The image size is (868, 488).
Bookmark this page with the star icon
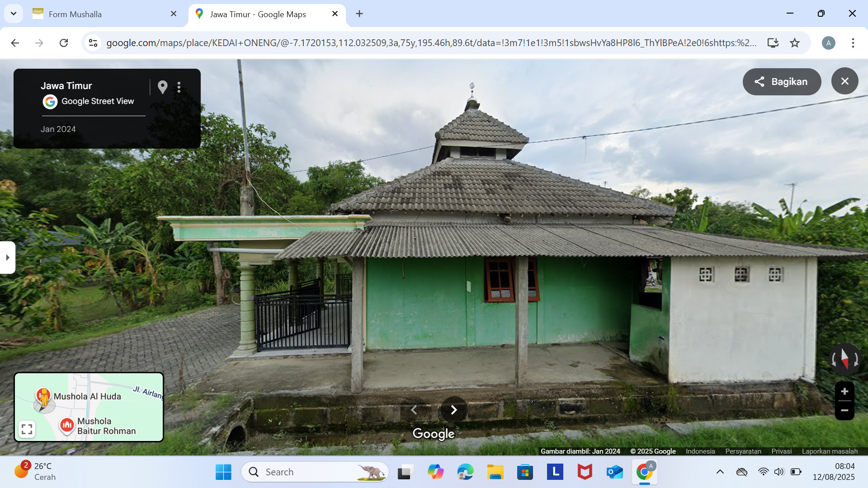(794, 43)
